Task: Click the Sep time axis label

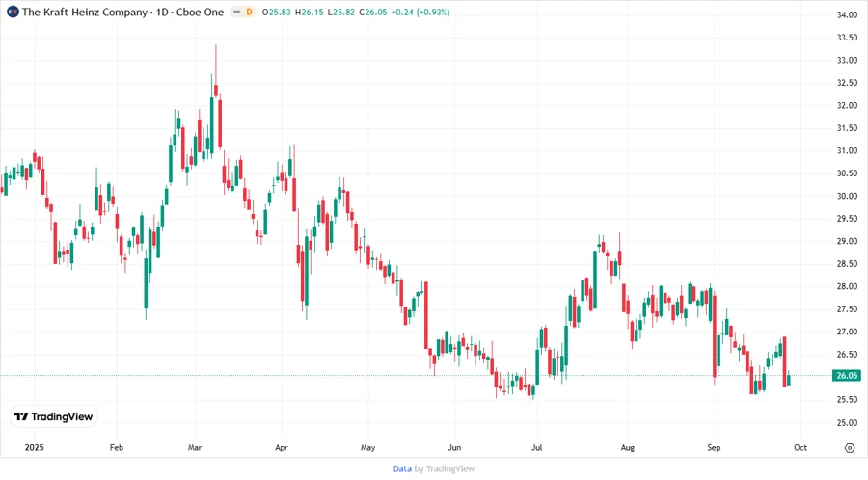Action: pyautogui.click(x=714, y=447)
